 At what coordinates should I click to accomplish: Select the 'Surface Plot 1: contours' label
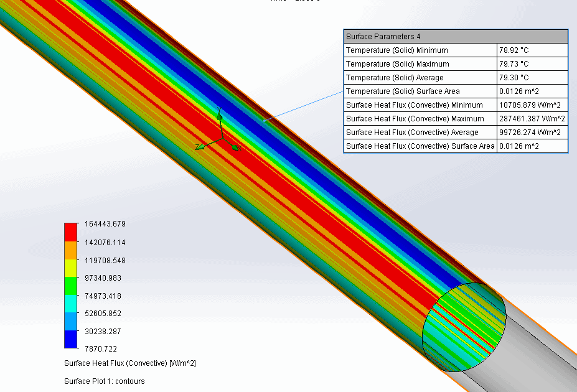coord(105,381)
